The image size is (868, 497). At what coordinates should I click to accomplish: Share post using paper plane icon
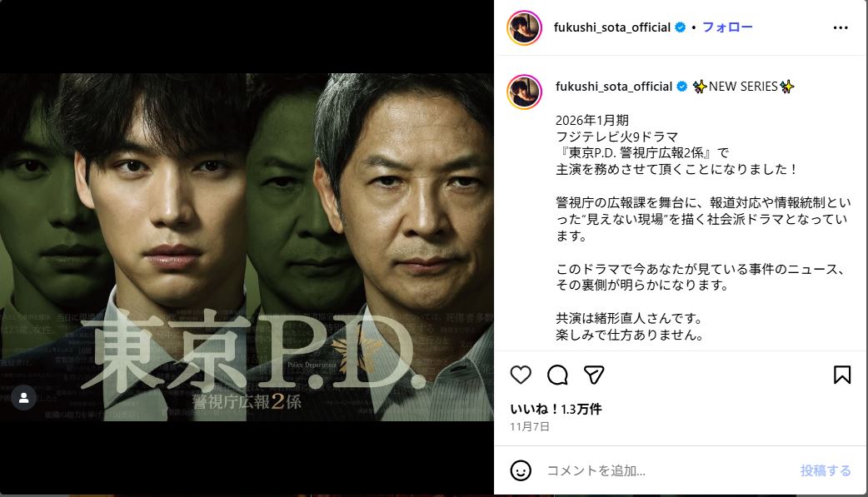[594, 375]
